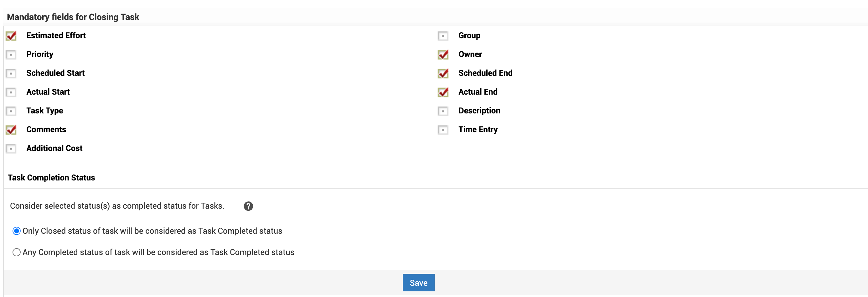The image size is (868, 297).
Task: Tick the Actual Start checkbox
Action: point(11,92)
